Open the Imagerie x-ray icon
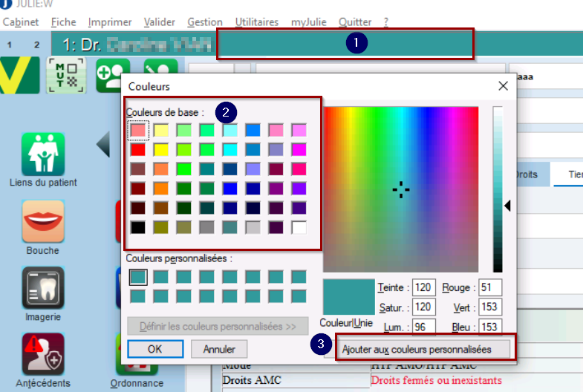 tap(43, 287)
